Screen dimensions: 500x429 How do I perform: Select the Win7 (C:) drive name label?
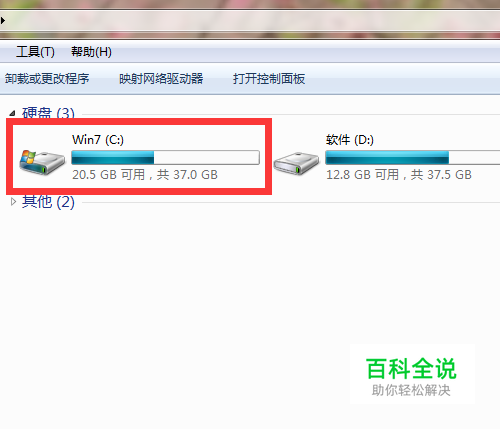coord(98,140)
